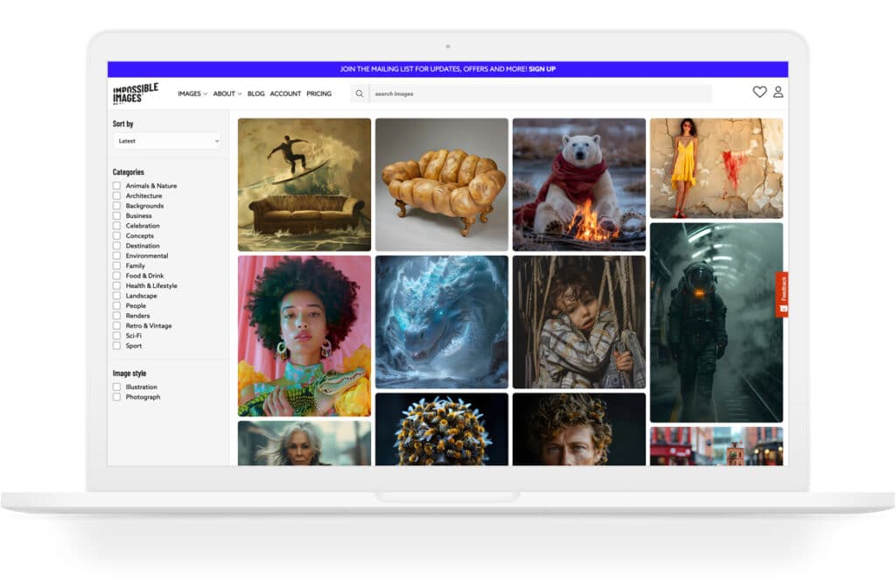This screenshot has height=588, width=896.
Task: Open the polar bear campfire image
Action: click(578, 185)
